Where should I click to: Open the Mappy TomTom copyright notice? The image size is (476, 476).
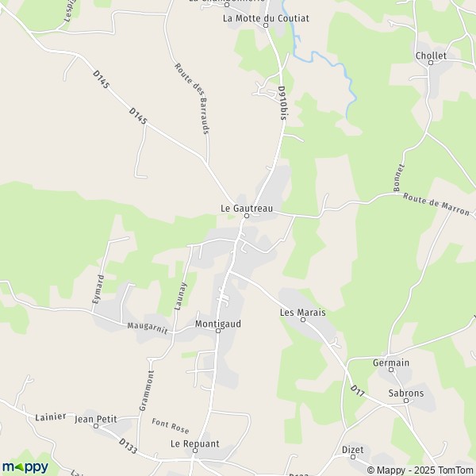(x=420, y=470)
